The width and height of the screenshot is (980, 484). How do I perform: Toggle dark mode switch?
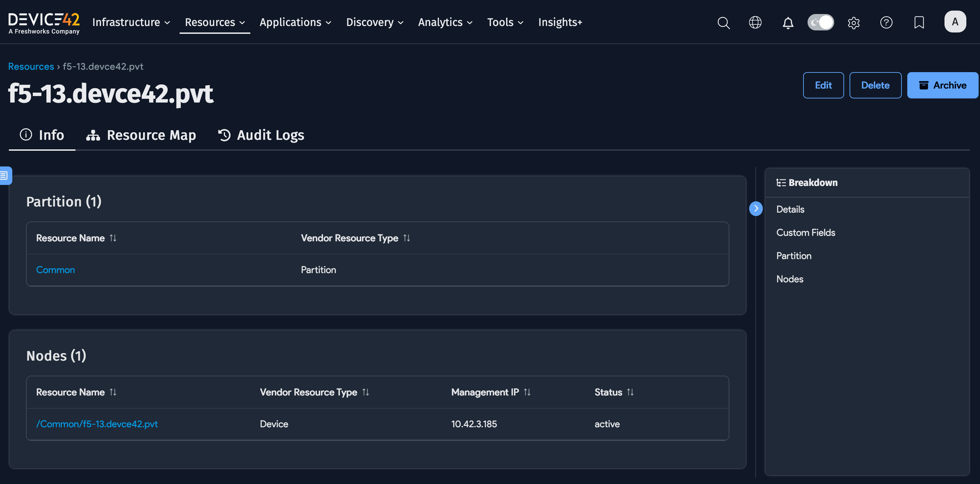821,22
